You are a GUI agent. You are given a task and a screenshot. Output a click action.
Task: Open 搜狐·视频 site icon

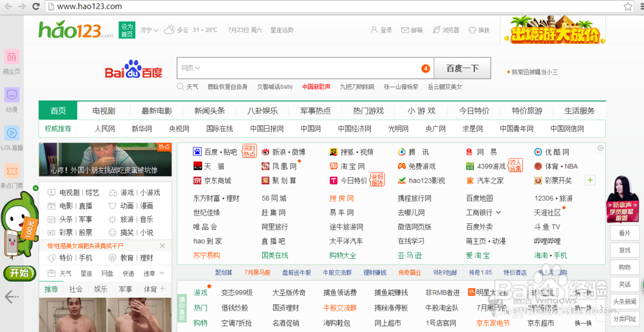(x=334, y=152)
